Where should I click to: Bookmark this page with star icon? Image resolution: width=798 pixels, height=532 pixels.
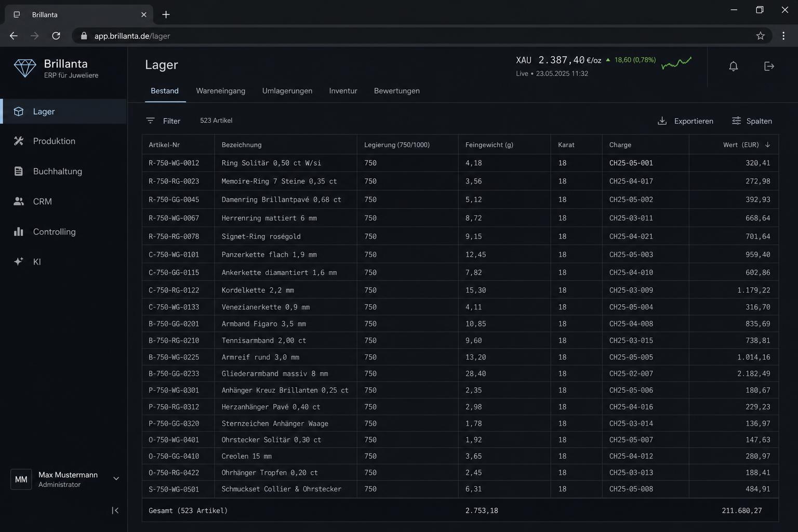tap(760, 36)
